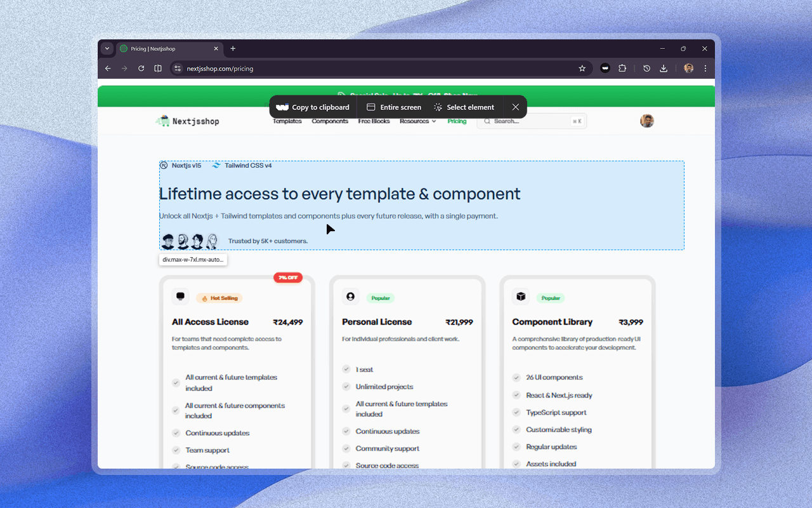Select the Pricing | Nextjsshop tab
Screen dimensions: 812x508
coord(169,49)
